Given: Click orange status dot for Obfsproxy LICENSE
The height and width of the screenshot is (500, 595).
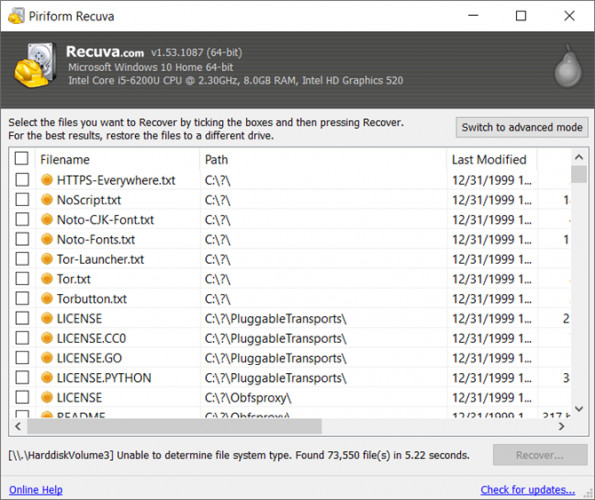Looking at the screenshot, I should [x=47, y=397].
